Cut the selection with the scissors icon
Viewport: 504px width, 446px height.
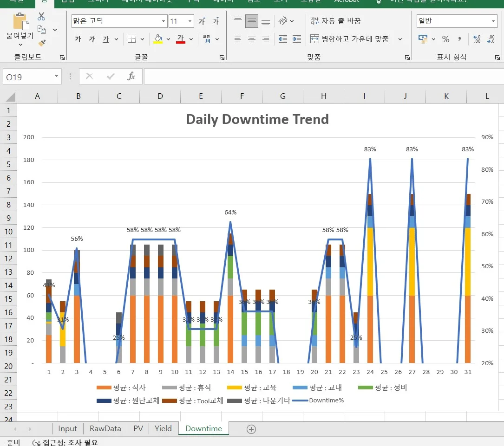41,16
